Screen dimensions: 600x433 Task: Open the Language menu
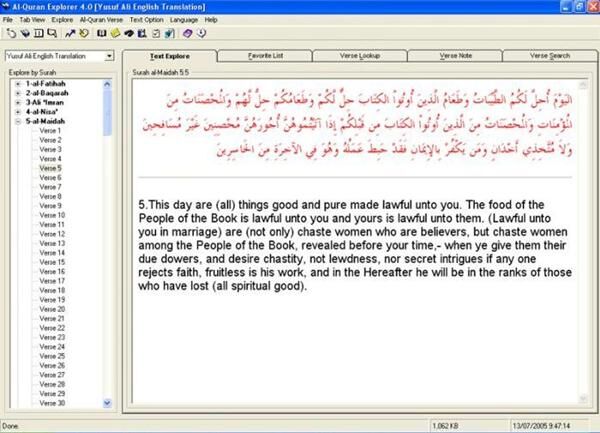pos(184,20)
